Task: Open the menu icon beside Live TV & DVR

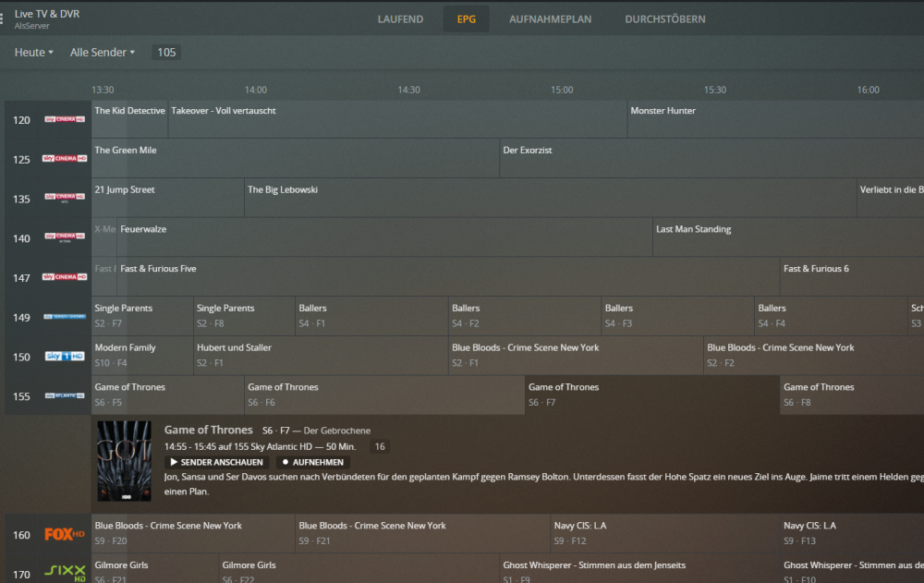Action: [2, 19]
